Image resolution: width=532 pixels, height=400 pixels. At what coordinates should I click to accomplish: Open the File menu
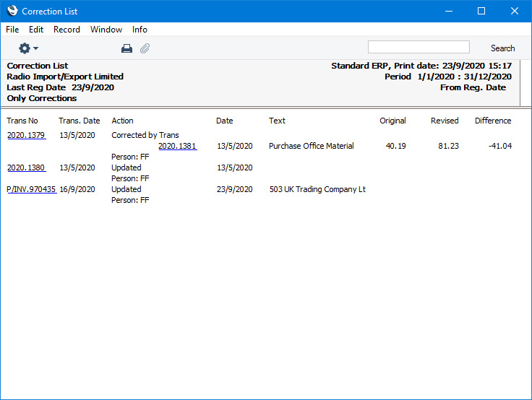pyautogui.click(x=12, y=30)
